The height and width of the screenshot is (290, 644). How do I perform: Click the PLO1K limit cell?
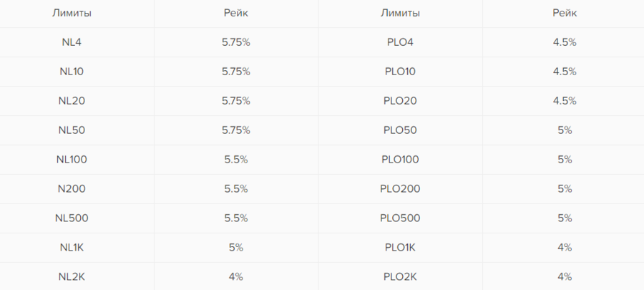(x=400, y=248)
